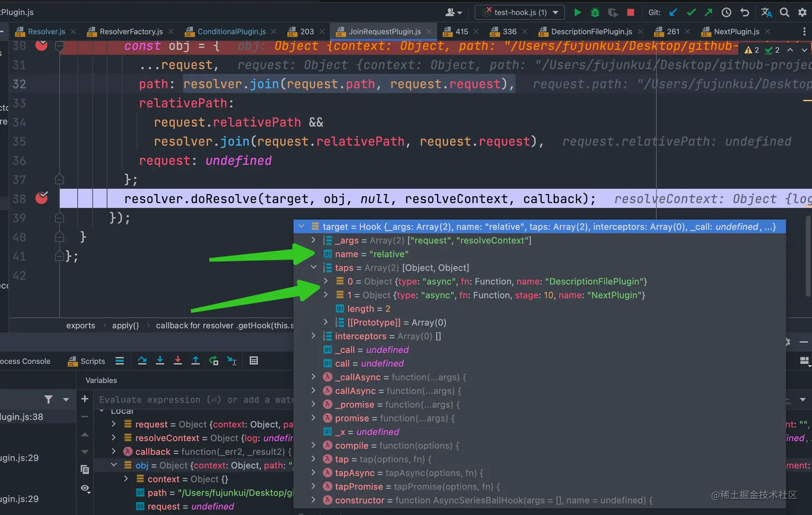Click Force Step Into red arrow icon
The width and height of the screenshot is (812, 515).
tap(178, 361)
